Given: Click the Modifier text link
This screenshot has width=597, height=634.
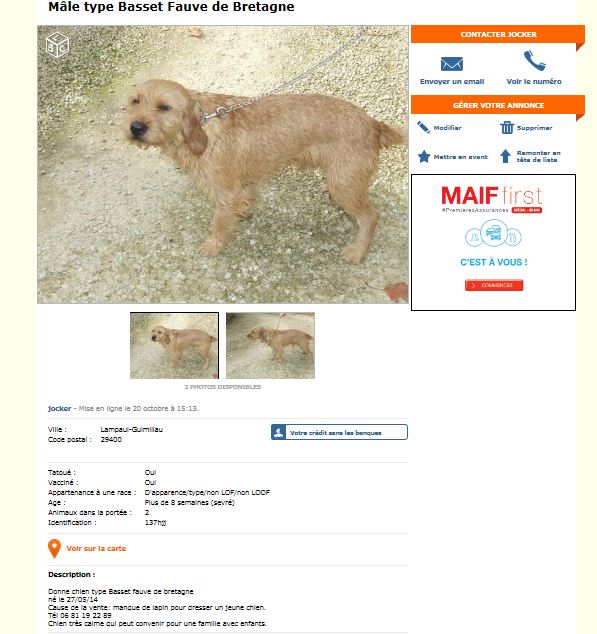Looking at the screenshot, I should pos(447,128).
